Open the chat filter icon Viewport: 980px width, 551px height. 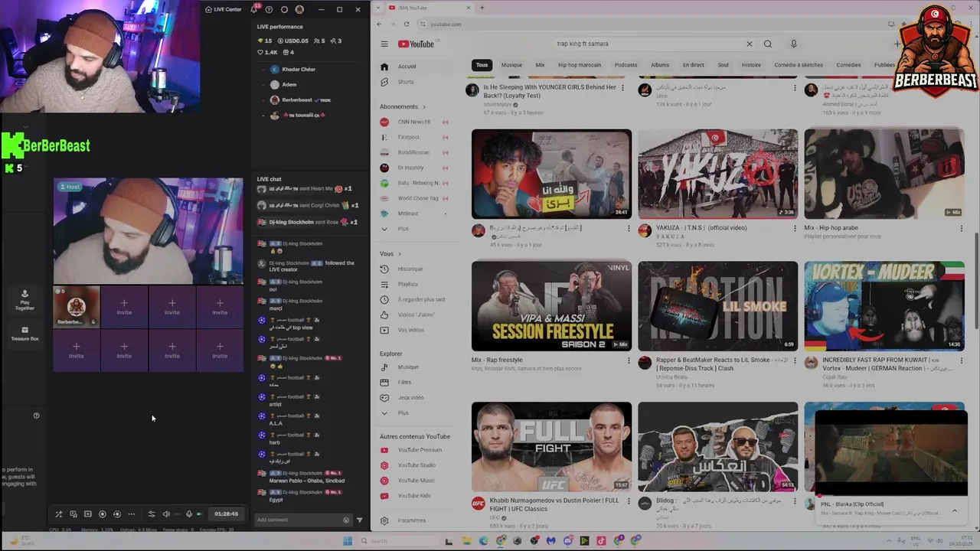coord(360,520)
